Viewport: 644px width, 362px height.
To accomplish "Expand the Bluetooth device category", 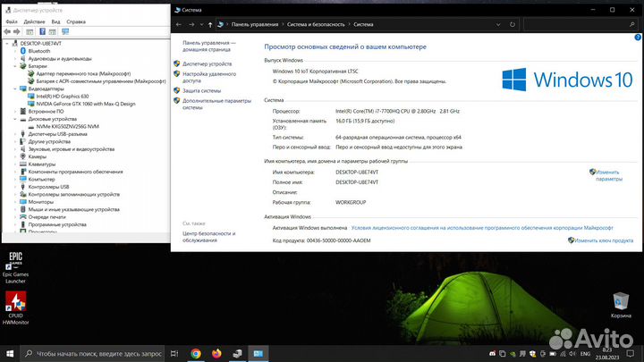I will (x=15, y=51).
